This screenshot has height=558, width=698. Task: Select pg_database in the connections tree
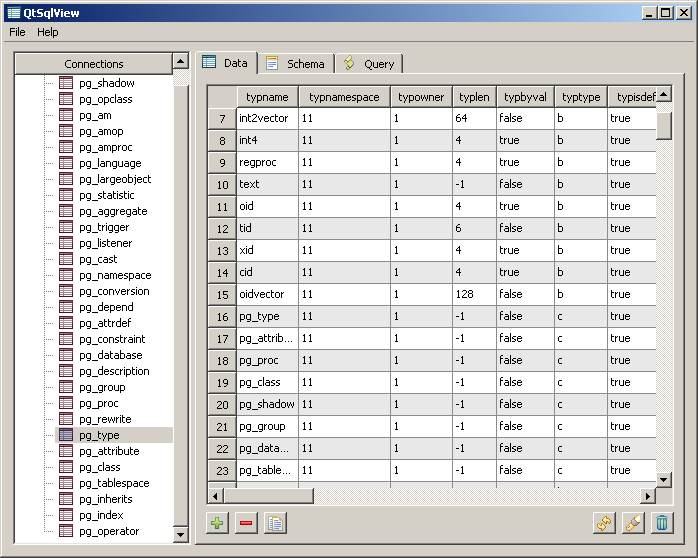coord(110,355)
